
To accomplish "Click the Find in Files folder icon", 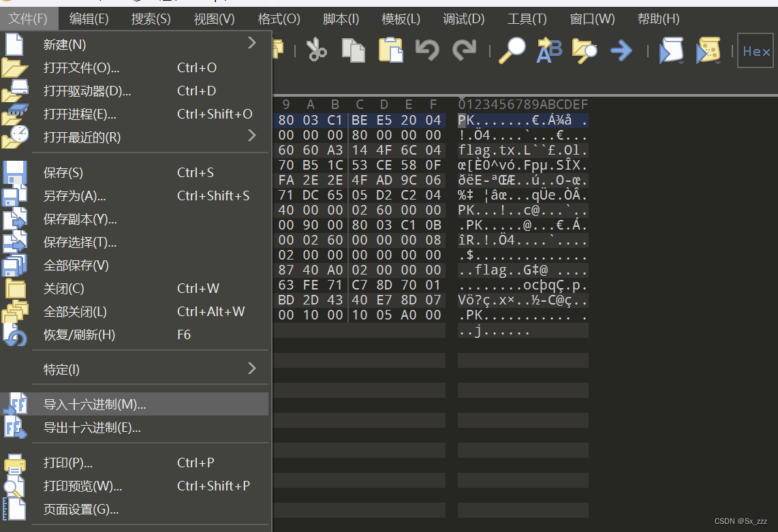I will click(585, 51).
